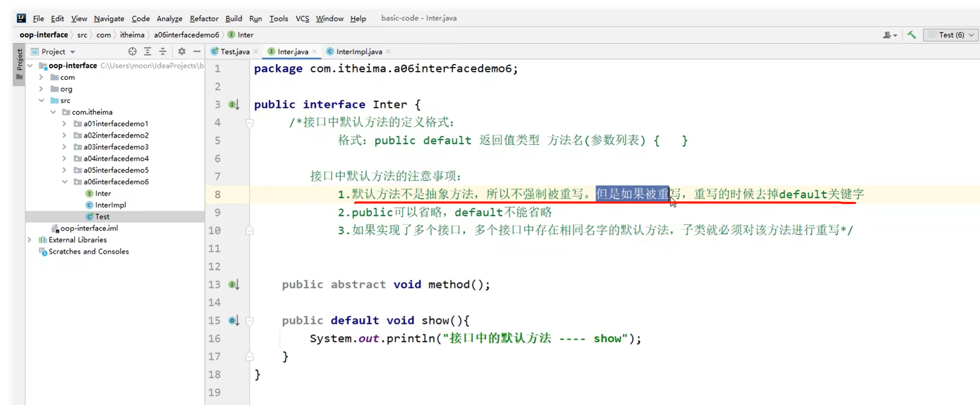Screen dimensions: 980x405
Task: Open the Test (6) run configuration dropdown
Action: click(950, 35)
